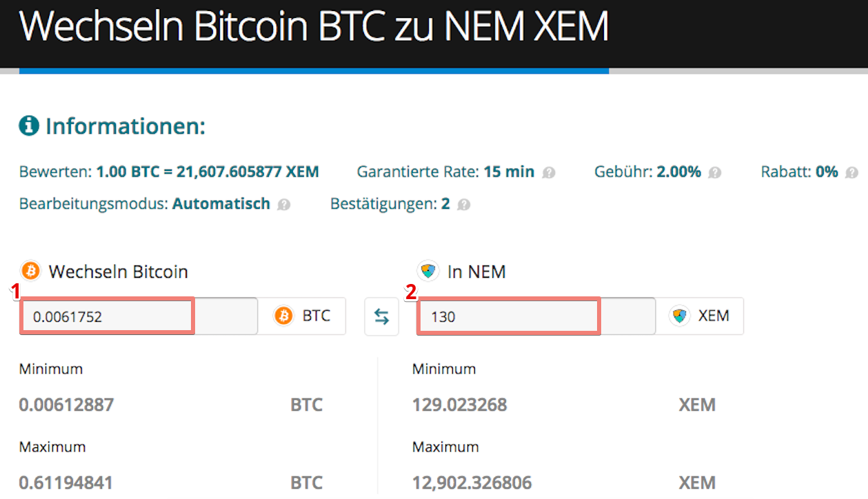Select the BTC maximum value 0.61194841
Viewport: 868px width, 499px height.
coord(66,482)
